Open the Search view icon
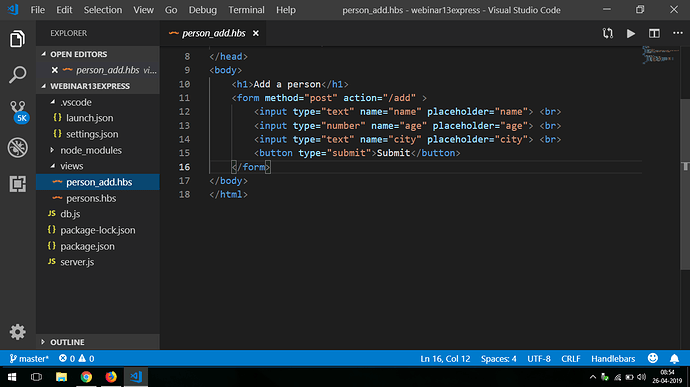The image size is (690, 387). pos(18,74)
